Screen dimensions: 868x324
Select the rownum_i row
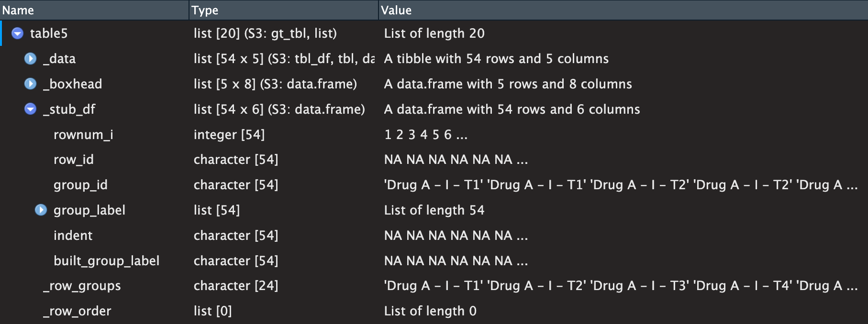click(x=434, y=135)
